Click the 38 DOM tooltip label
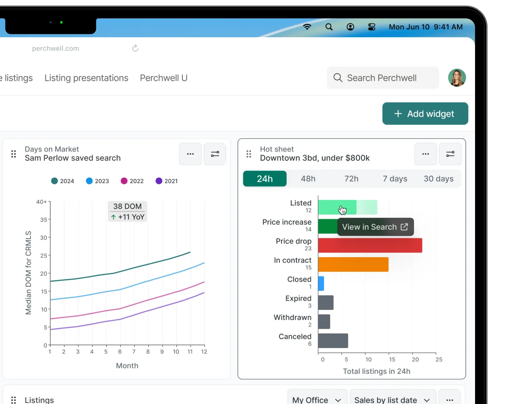This screenshot has width=532, height=404. 128,206
